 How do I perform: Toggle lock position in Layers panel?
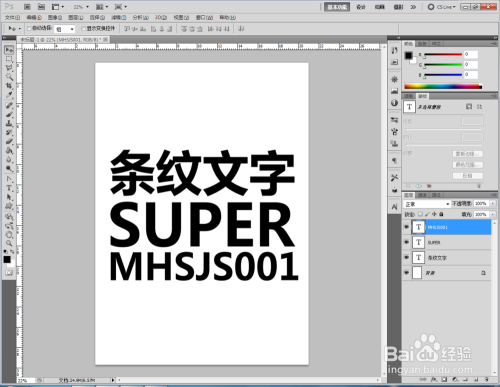click(434, 214)
